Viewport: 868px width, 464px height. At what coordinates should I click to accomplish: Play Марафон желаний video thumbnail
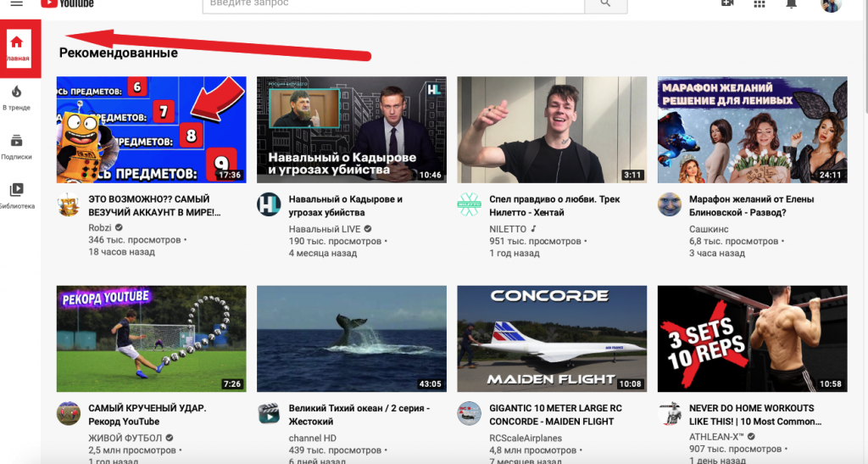pos(753,130)
